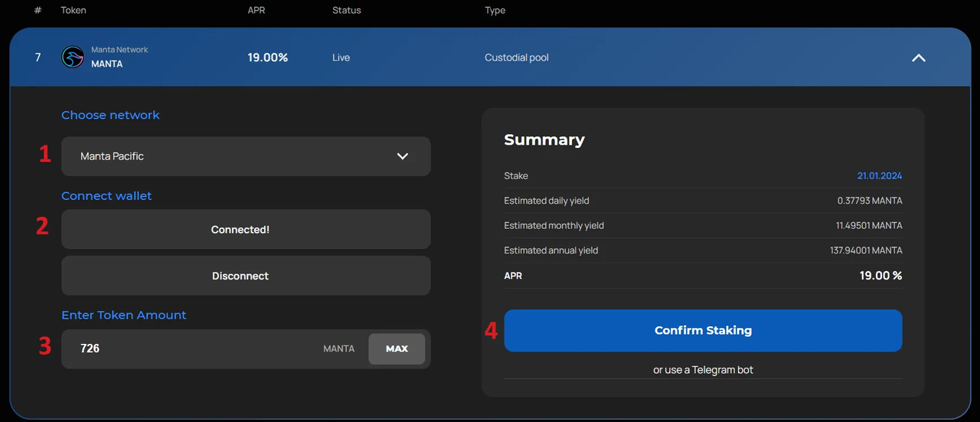Click estimated monthly yield 11.49501 MANTA

(x=869, y=226)
